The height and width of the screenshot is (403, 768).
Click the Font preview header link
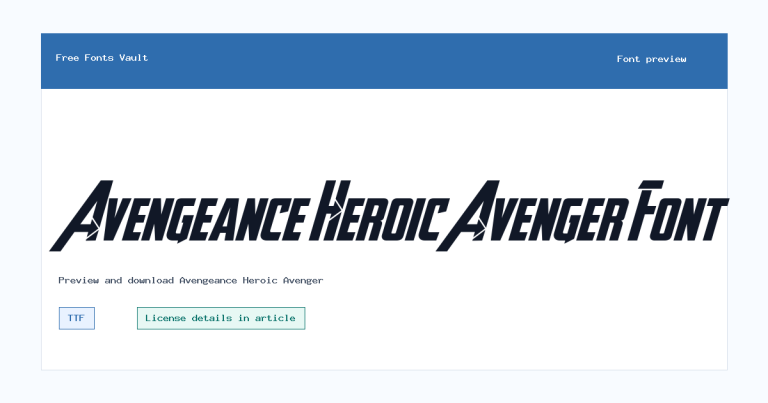point(651,59)
